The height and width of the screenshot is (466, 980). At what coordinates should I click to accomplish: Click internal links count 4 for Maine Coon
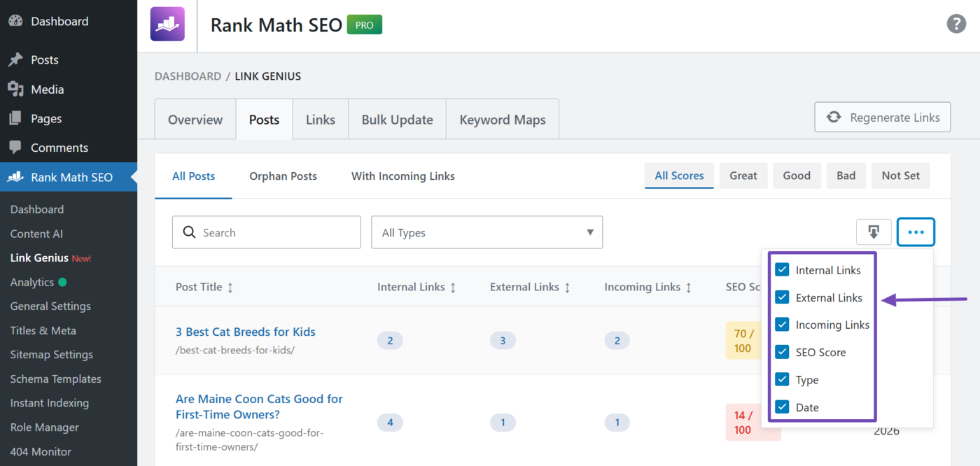pos(390,423)
